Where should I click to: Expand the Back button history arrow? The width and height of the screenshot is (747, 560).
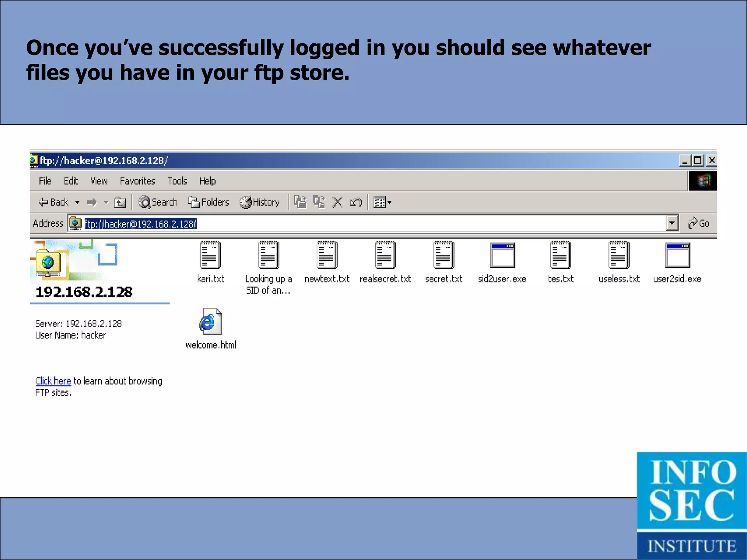tap(77, 202)
